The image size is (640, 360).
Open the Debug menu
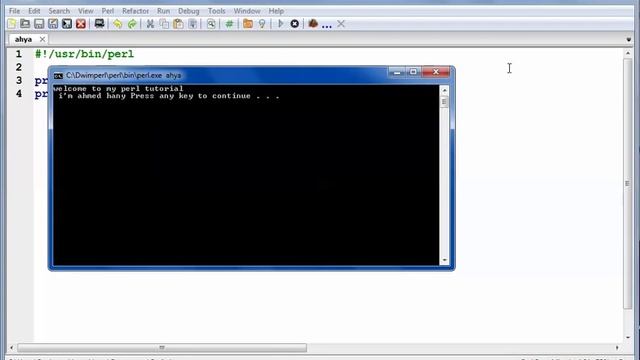tap(189, 11)
